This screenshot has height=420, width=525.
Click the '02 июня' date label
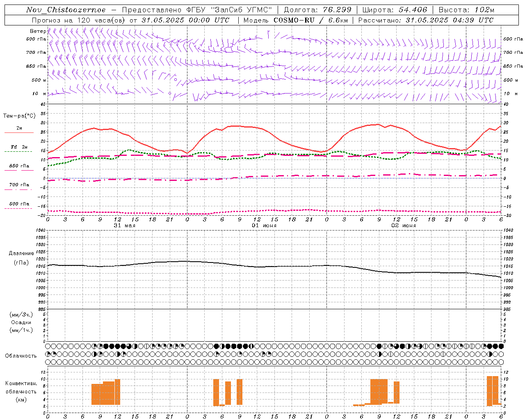point(404,226)
